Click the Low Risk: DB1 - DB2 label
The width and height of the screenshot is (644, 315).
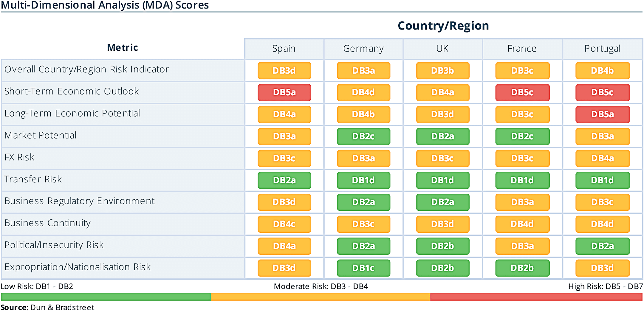(37, 286)
